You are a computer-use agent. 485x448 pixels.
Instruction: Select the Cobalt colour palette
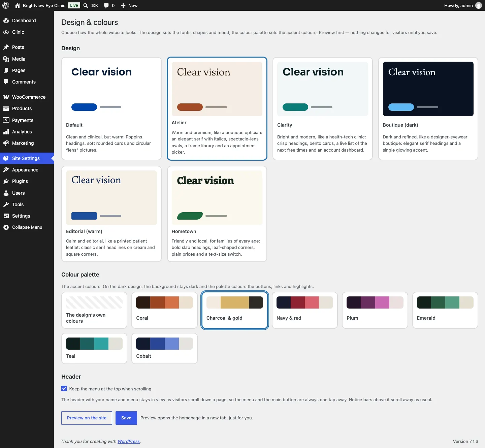coord(164,349)
